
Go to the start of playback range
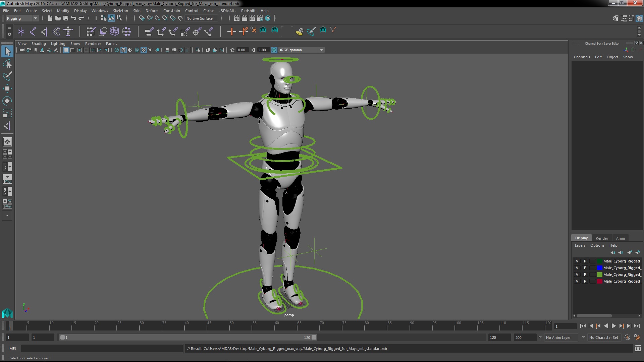pyautogui.click(x=583, y=326)
